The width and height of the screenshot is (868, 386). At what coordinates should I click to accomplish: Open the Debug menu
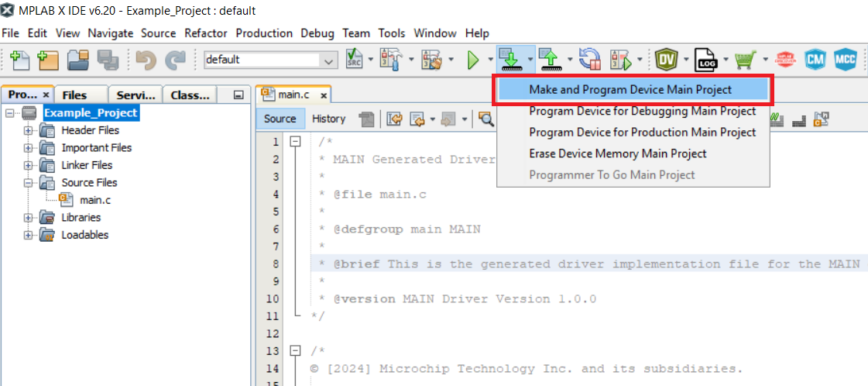[x=317, y=33]
